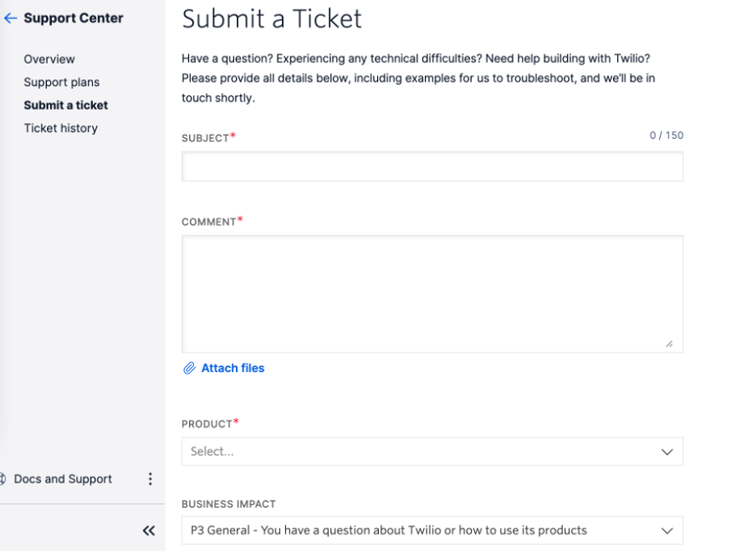Click inside the Comment text area

(x=432, y=294)
